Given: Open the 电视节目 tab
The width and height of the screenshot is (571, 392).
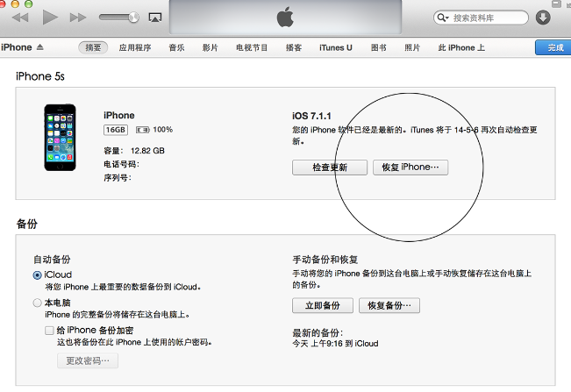Looking at the screenshot, I should point(252,47).
